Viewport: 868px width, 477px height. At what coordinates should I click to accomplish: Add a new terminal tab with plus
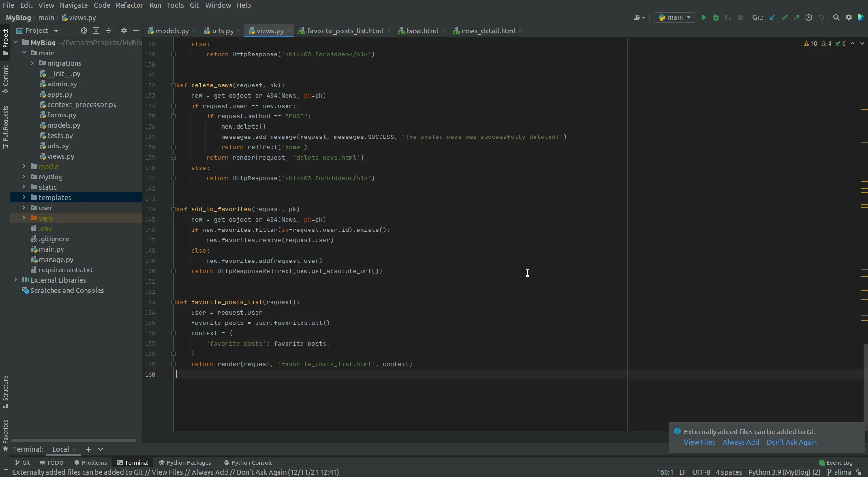click(x=88, y=449)
